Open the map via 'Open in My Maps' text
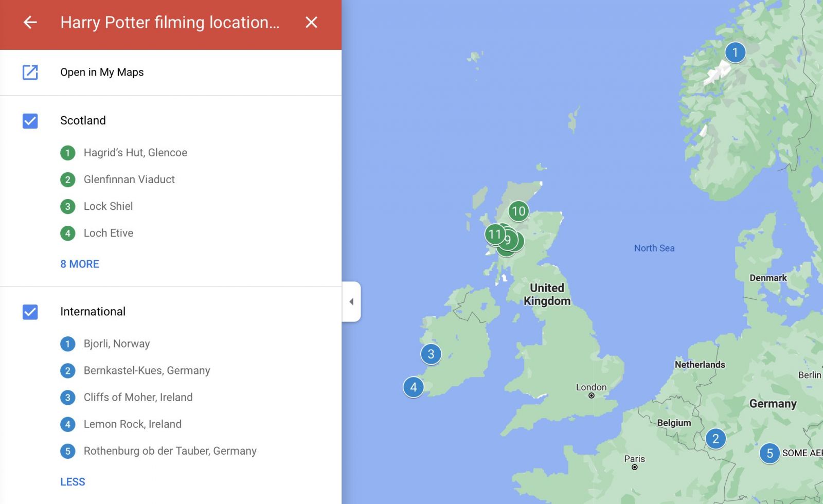 click(102, 72)
